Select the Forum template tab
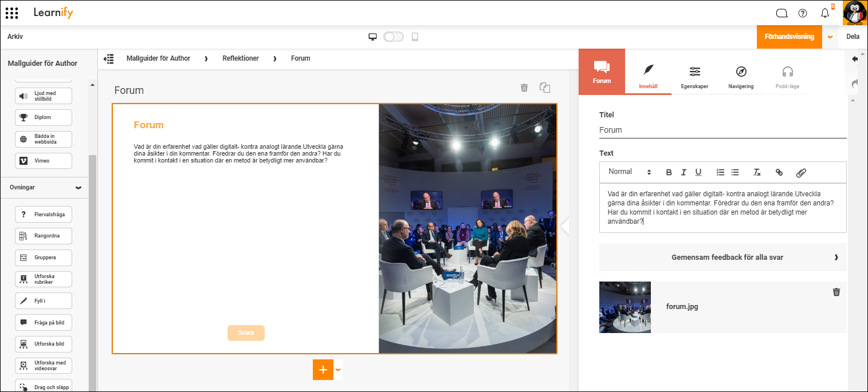This screenshot has height=392, width=868. (602, 72)
